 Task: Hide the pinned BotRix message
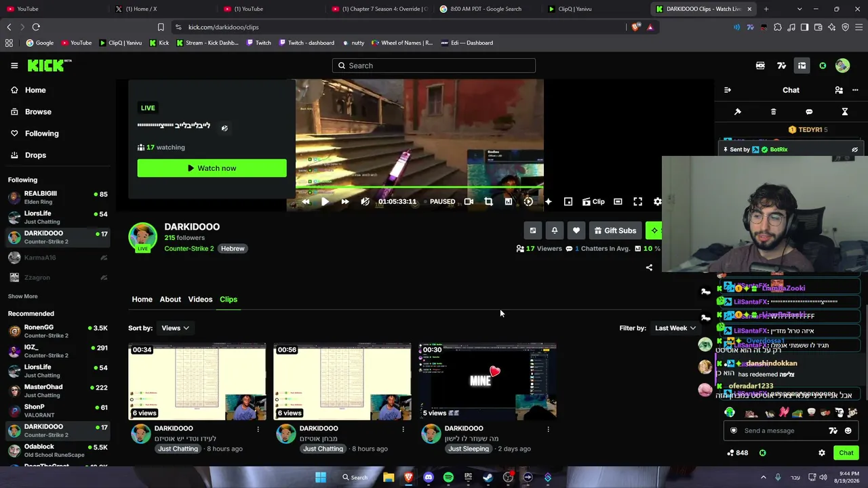click(854, 150)
